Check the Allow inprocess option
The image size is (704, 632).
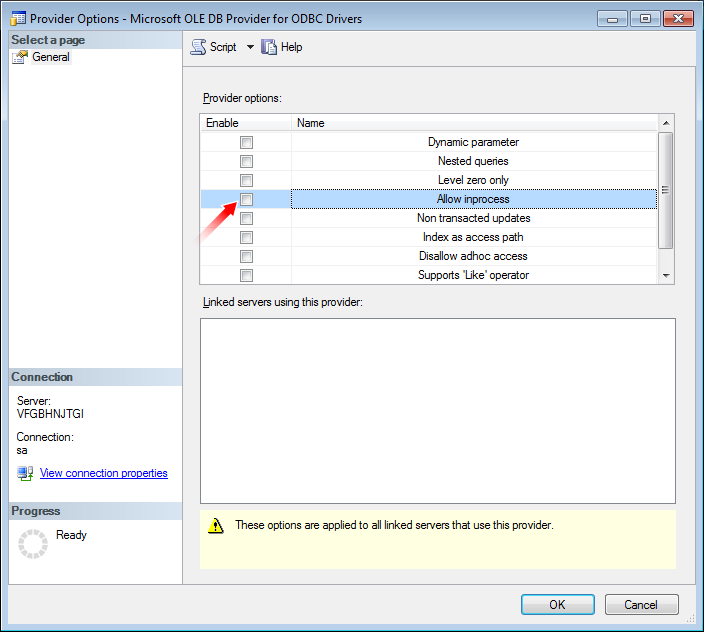[x=246, y=199]
